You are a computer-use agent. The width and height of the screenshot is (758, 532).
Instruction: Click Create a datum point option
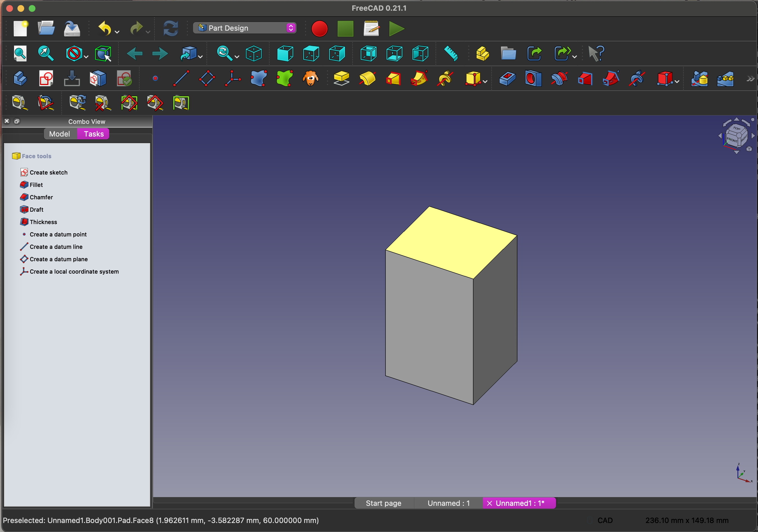59,234
